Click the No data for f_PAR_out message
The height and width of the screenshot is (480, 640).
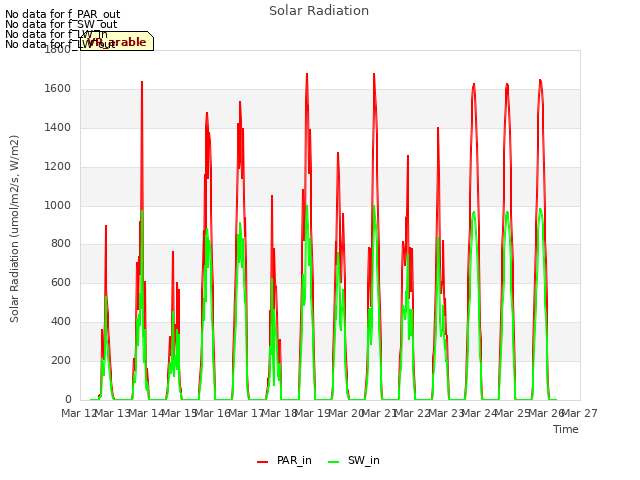(x=62, y=14)
